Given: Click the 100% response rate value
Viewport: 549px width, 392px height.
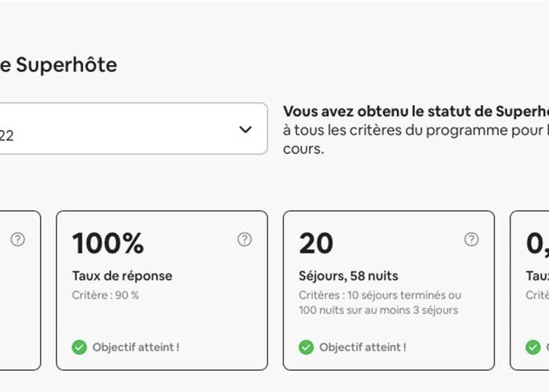Looking at the screenshot, I should pyautogui.click(x=108, y=244).
